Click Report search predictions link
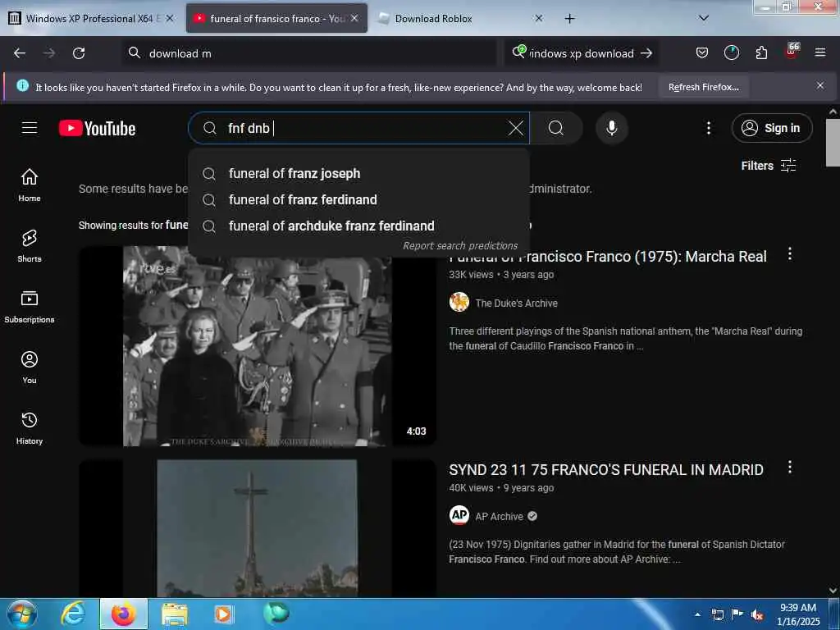This screenshot has width=840, height=630. (x=460, y=245)
